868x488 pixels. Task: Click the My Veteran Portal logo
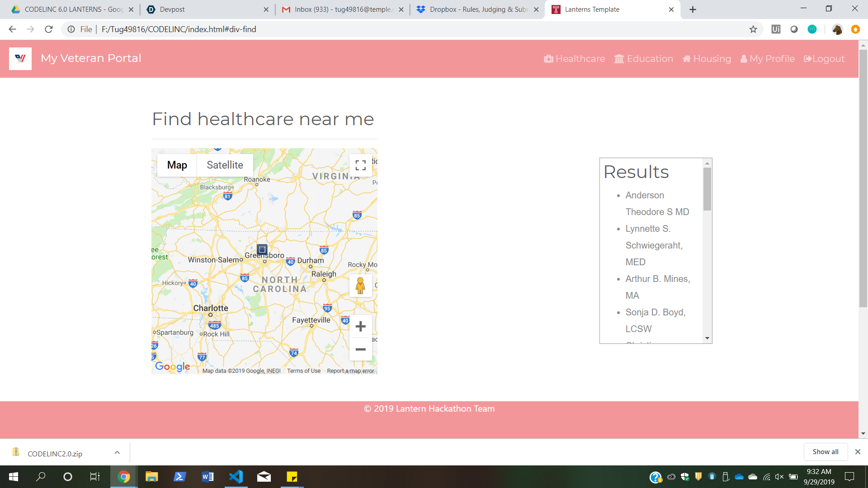click(20, 58)
